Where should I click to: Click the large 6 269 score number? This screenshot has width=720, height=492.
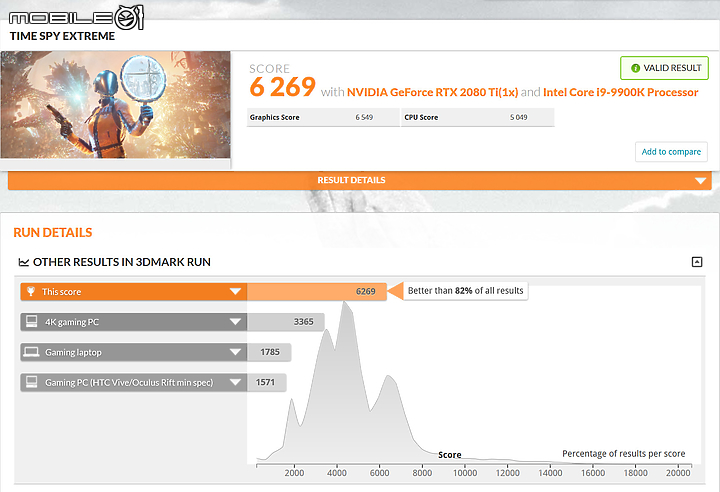[x=282, y=87]
